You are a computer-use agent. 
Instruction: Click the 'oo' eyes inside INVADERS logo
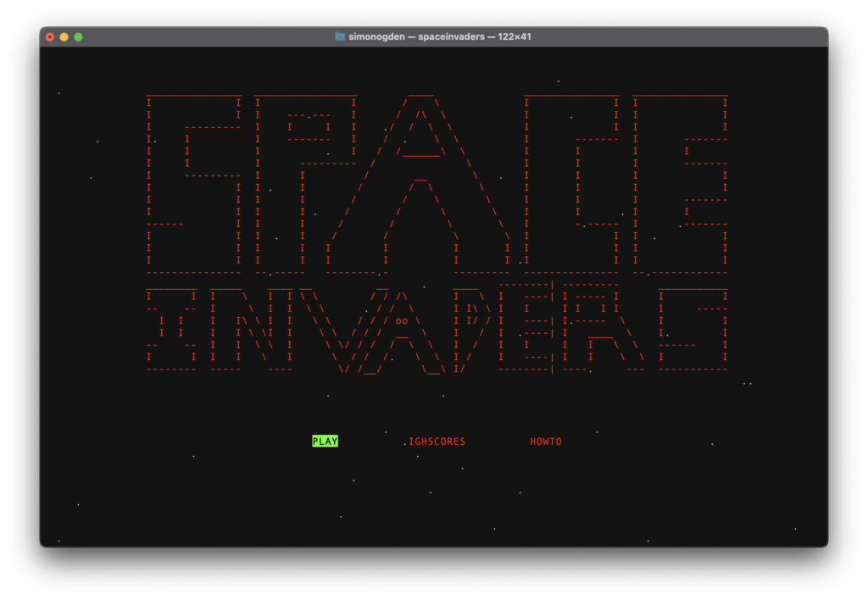tap(402, 320)
